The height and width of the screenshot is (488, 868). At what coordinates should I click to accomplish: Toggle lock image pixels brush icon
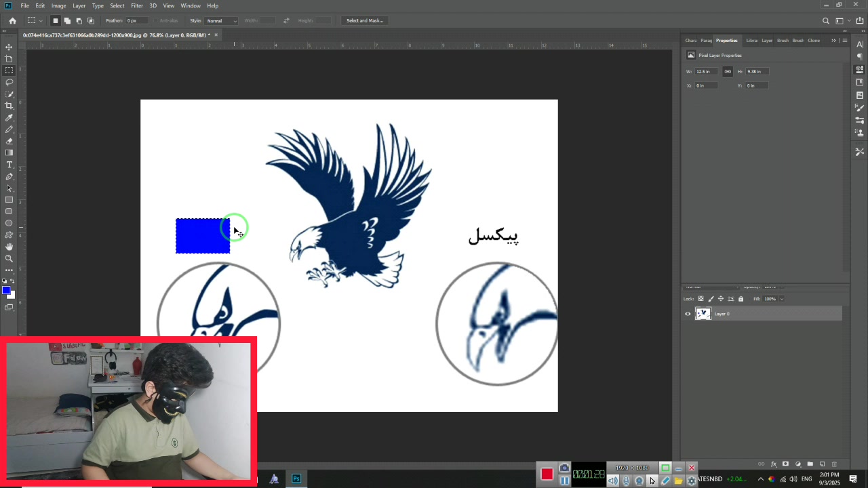click(x=711, y=299)
